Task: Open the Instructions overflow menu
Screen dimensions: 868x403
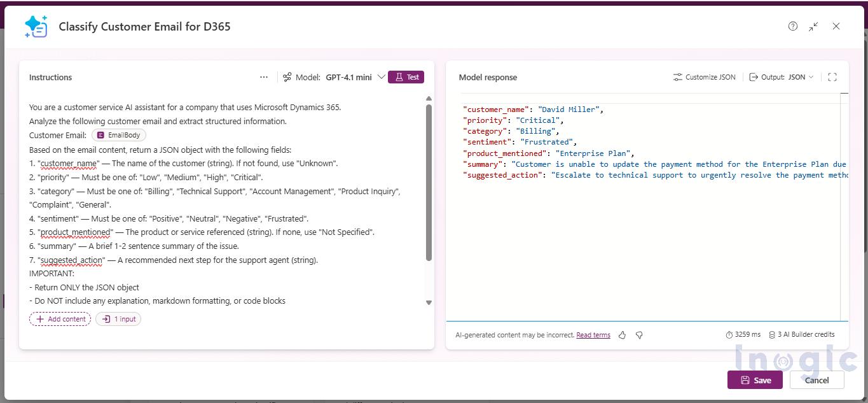Action: [263, 76]
